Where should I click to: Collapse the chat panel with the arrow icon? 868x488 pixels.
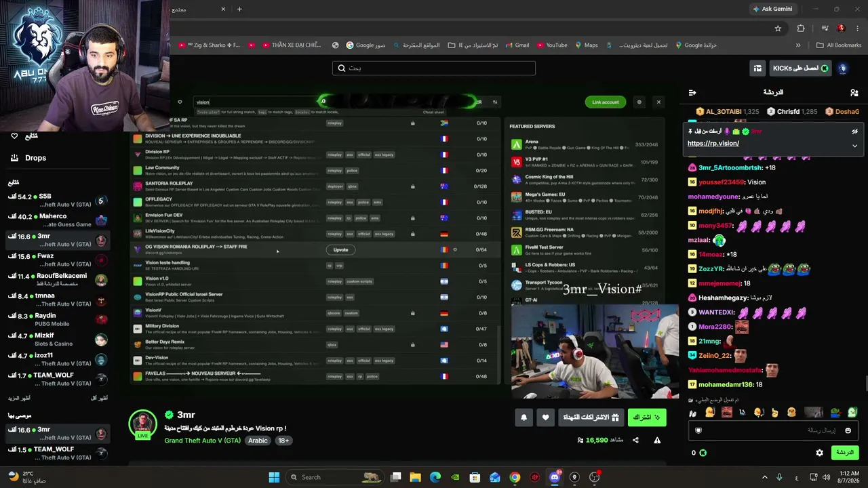692,92
